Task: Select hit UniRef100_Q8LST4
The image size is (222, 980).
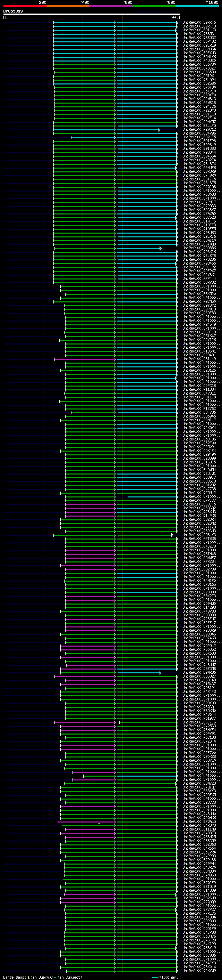Action: click(x=199, y=164)
